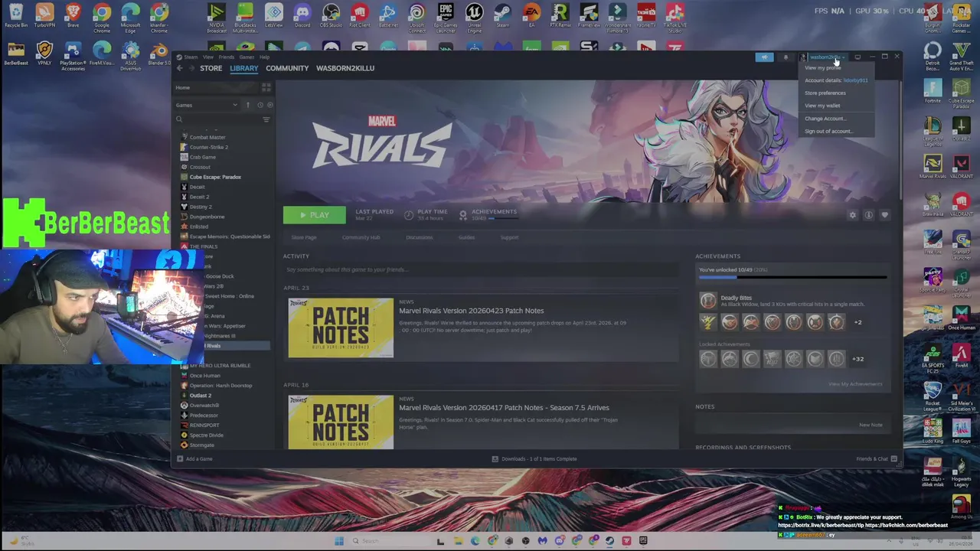This screenshot has width=980, height=551.
Task: Choose View my profile from account menu
Action: coord(823,67)
